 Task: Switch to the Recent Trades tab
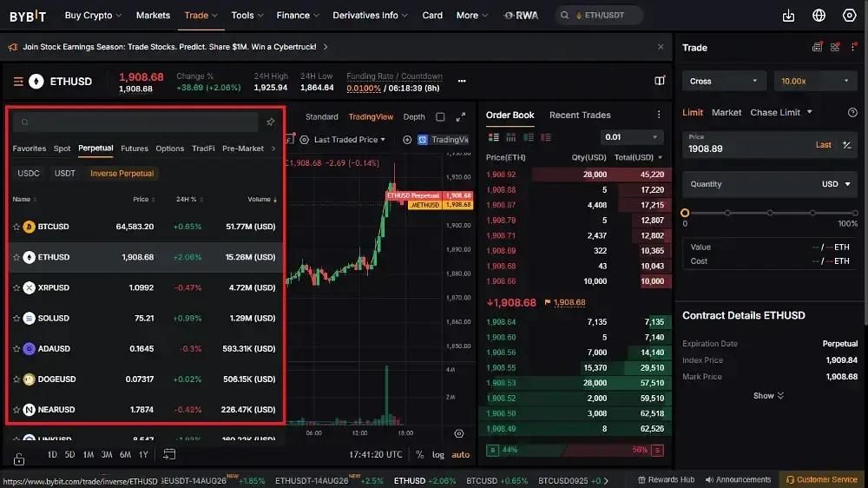pos(580,115)
